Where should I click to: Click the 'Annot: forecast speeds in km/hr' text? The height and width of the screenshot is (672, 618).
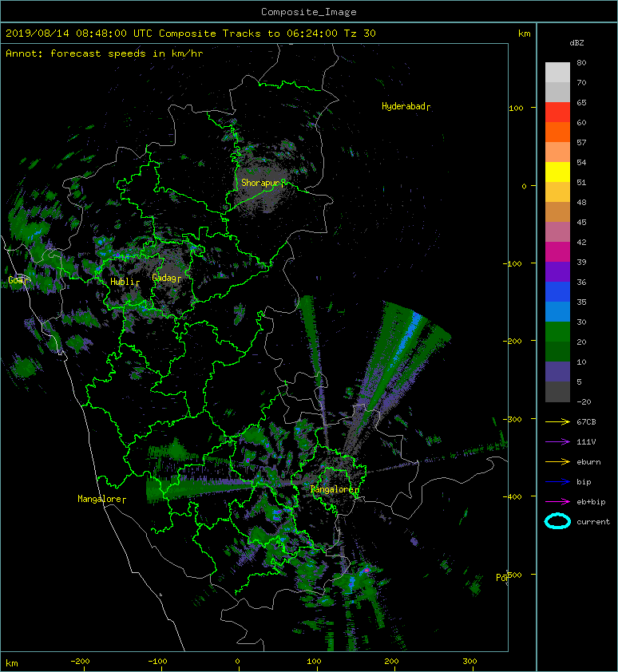point(105,53)
